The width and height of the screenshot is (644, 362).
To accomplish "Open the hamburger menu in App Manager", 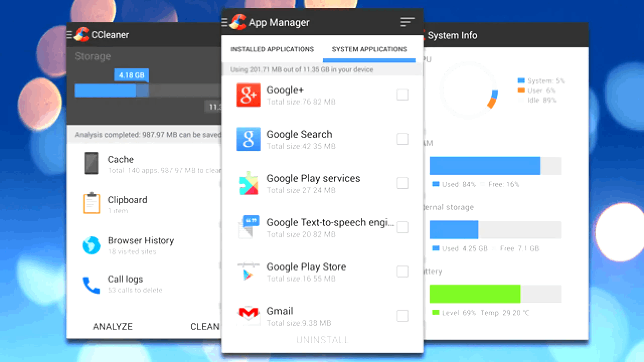I will (224, 23).
